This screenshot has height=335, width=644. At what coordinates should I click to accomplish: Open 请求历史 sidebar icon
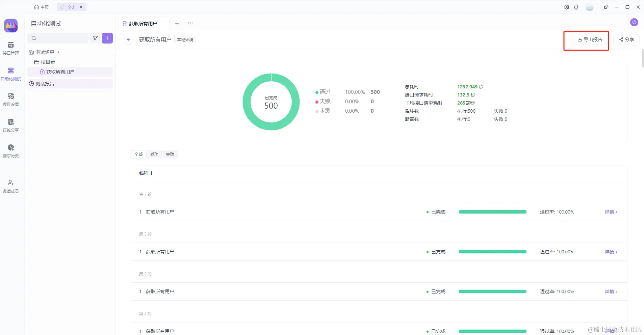click(11, 151)
